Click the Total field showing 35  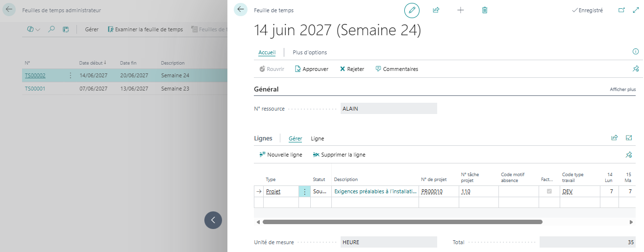[589, 242]
